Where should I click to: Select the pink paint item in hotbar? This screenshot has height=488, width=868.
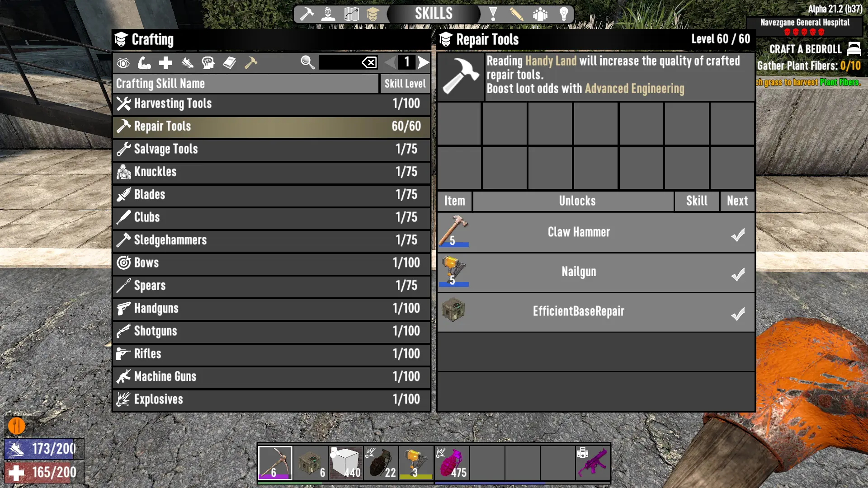452,463
